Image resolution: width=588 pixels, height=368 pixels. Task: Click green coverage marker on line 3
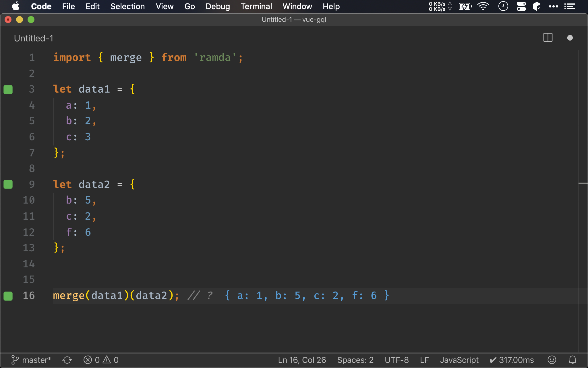pyautogui.click(x=8, y=89)
